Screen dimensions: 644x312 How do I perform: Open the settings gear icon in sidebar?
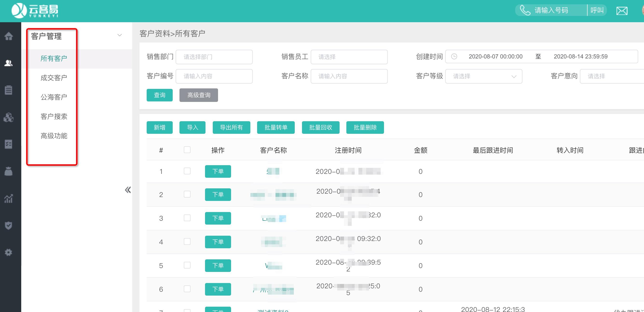pyautogui.click(x=8, y=252)
